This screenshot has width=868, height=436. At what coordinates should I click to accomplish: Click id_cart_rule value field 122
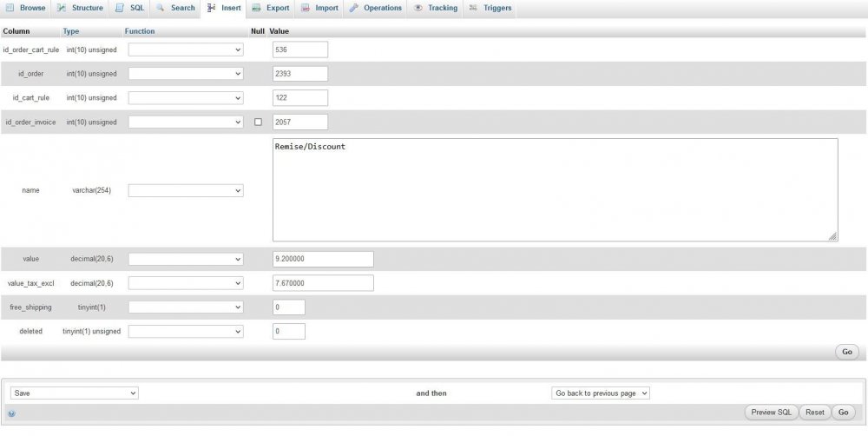(x=300, y=97)
